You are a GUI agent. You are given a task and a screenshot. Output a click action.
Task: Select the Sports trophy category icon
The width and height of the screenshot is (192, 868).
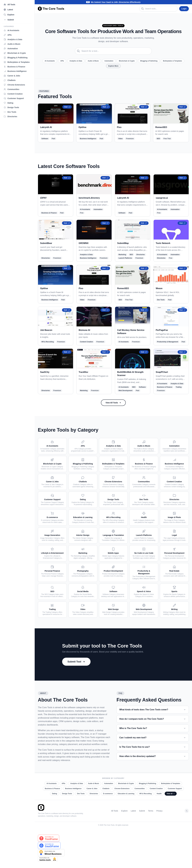click(x=174, y=587)
